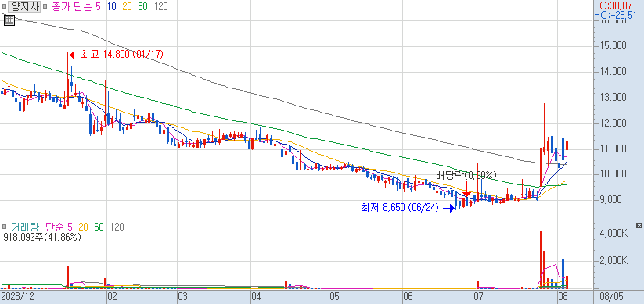
Task: Open the data table grid icon
Action: pyautogui.click(x=9, y=20)
